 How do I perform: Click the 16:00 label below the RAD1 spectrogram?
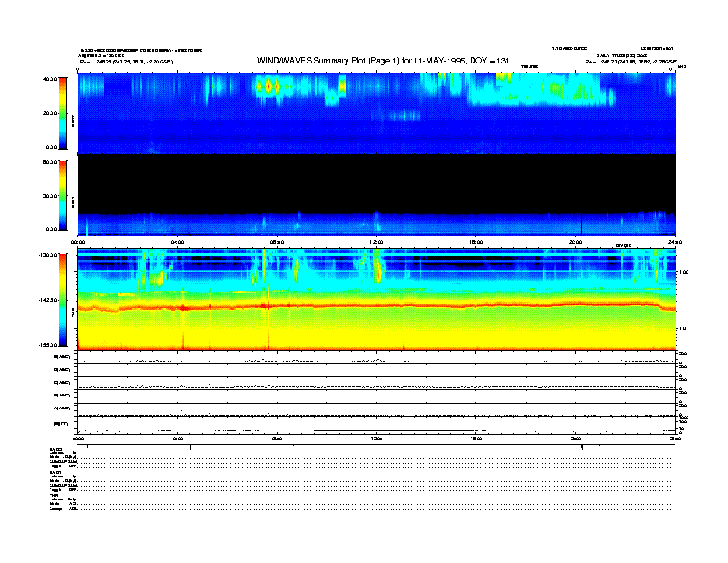pyautogui.click(x=476, y=242)
